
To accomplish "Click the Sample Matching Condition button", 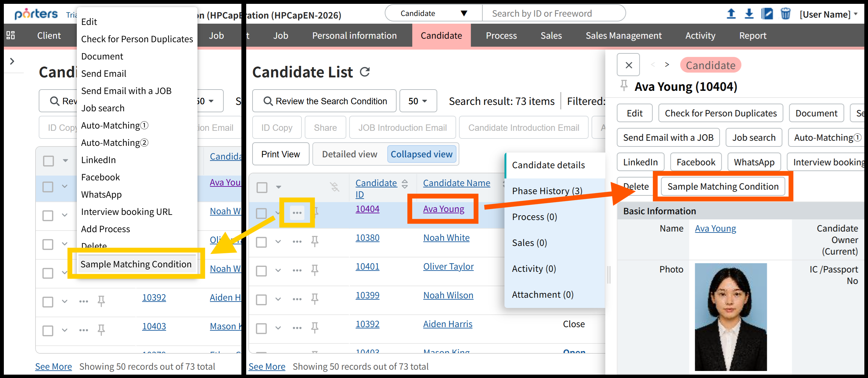I will click(722, 186).
